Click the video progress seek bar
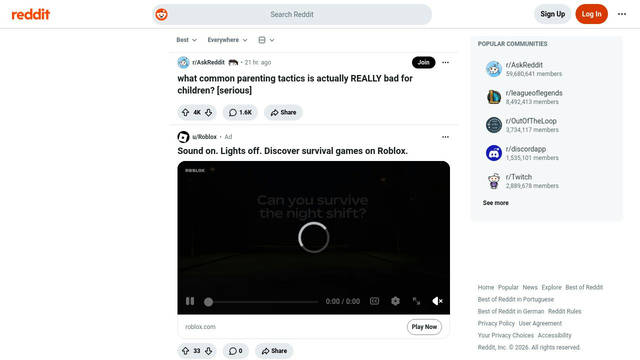640x360 pixels. (x=261, y=302)
